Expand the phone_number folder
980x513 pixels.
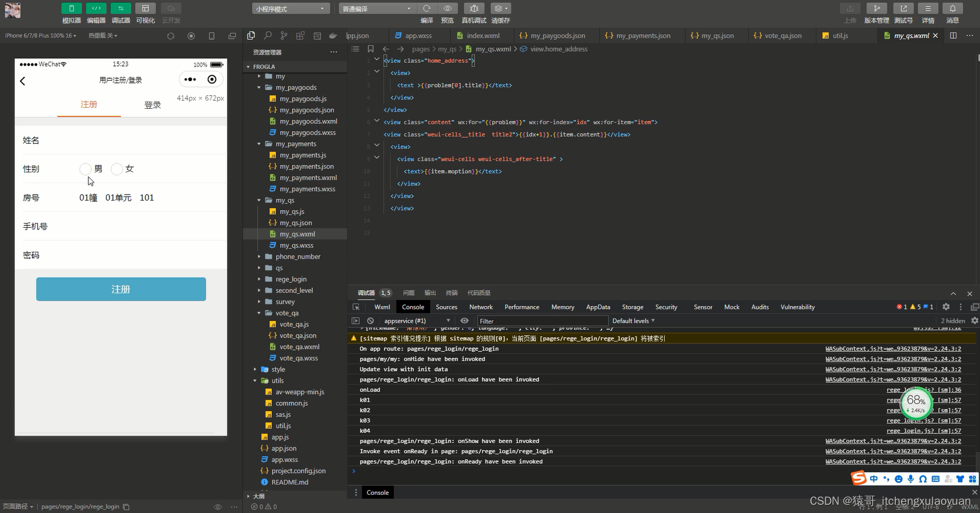pyautogui.click(x=259, y=256)
